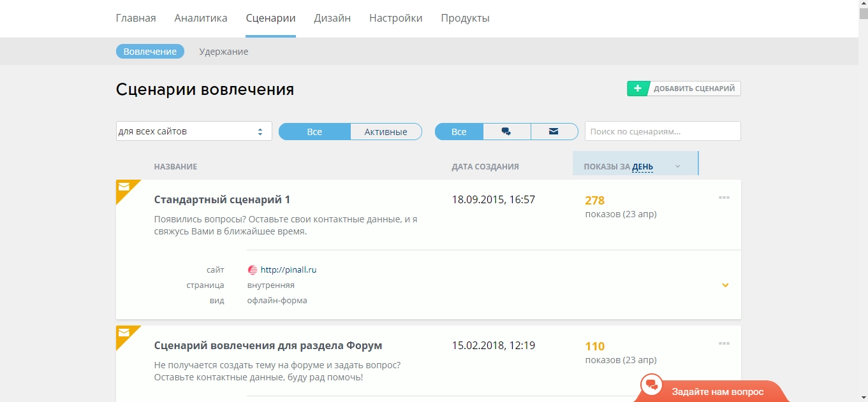Select the Все status filter
868x402 pixels.
[x=314, y=132]
